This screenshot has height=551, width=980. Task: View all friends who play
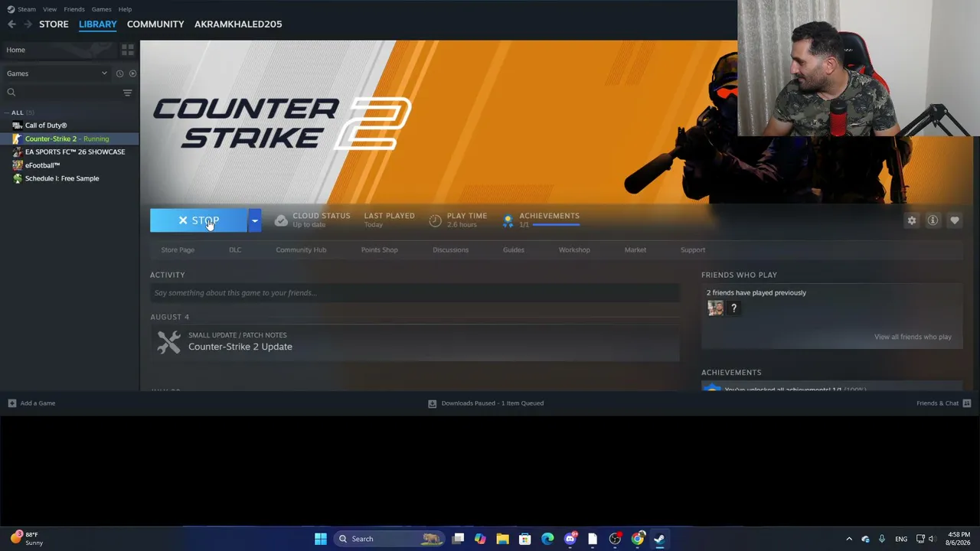(x=913, y=337)
